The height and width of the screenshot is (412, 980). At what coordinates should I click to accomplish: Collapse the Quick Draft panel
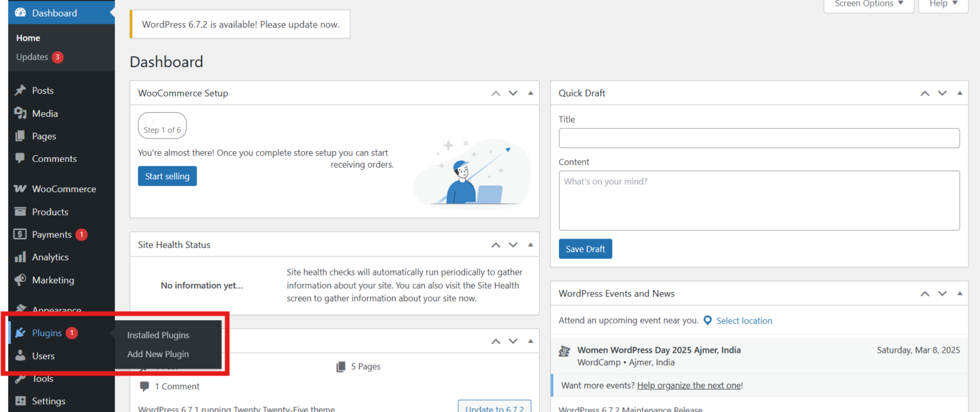pyautogui.click(x=960, y=92)
